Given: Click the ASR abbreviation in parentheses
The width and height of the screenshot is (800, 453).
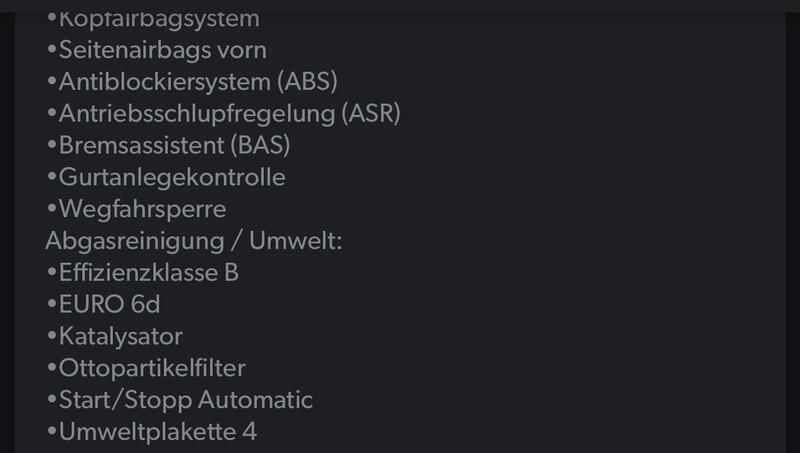Looking at the screenshot, I should [371, 114].
